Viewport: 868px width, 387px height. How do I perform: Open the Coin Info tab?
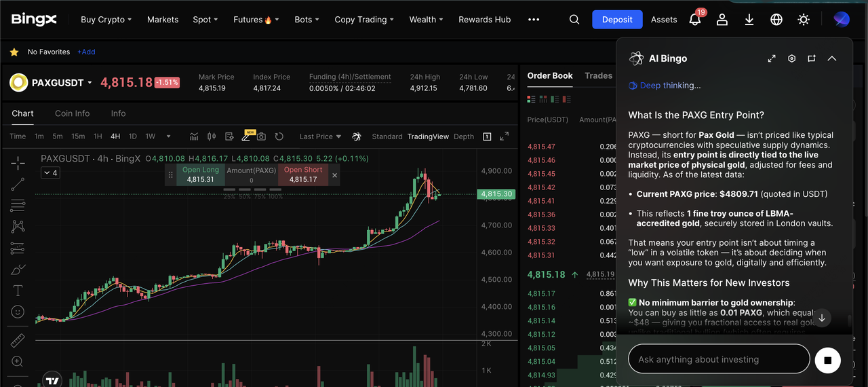(x=72, y=113)
